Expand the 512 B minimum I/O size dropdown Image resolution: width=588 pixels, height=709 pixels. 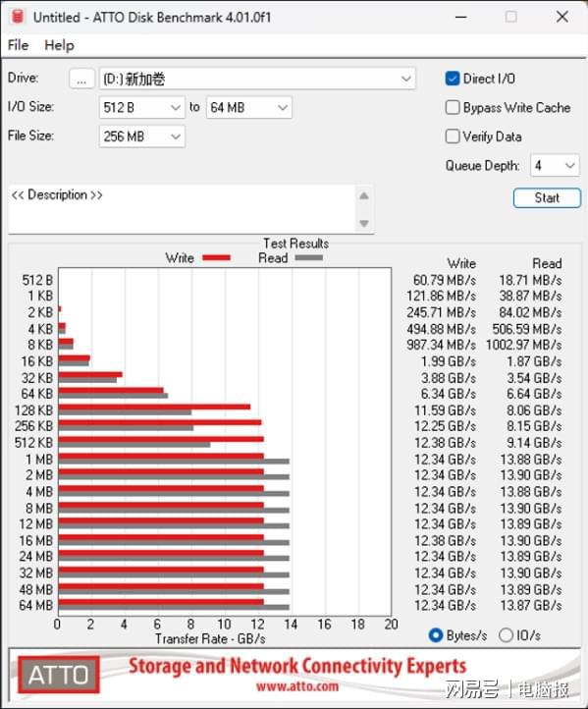pos(142,108)
